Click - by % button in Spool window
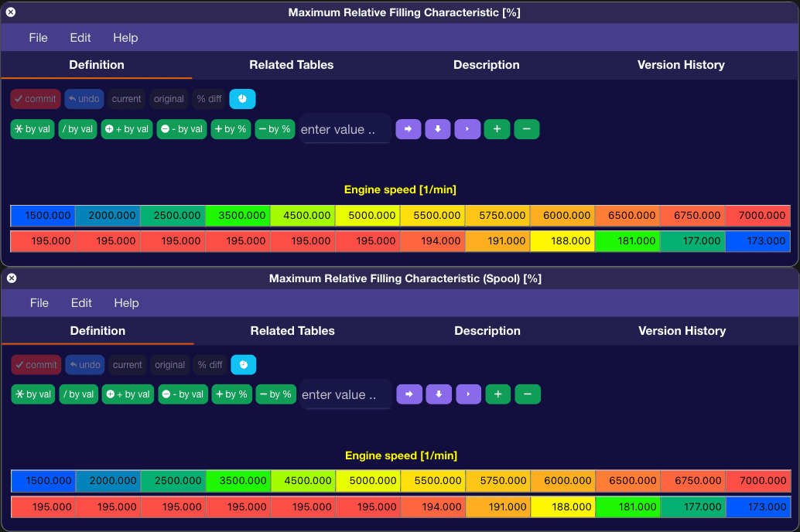 [276, 394]
